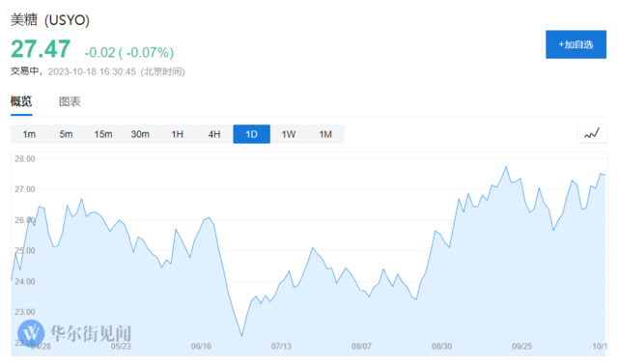Choose the 30m timeframe
Viewport: 618px width, 364px height.
(140, 134)
